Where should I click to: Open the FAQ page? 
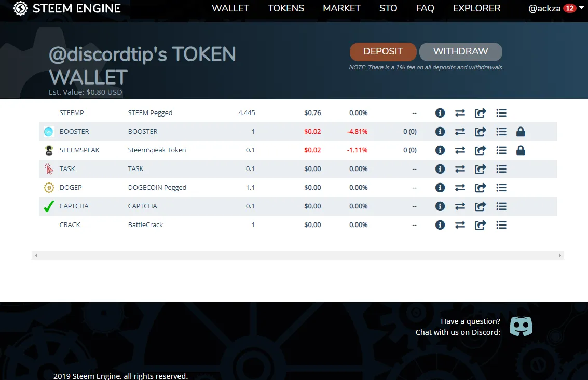425,8
